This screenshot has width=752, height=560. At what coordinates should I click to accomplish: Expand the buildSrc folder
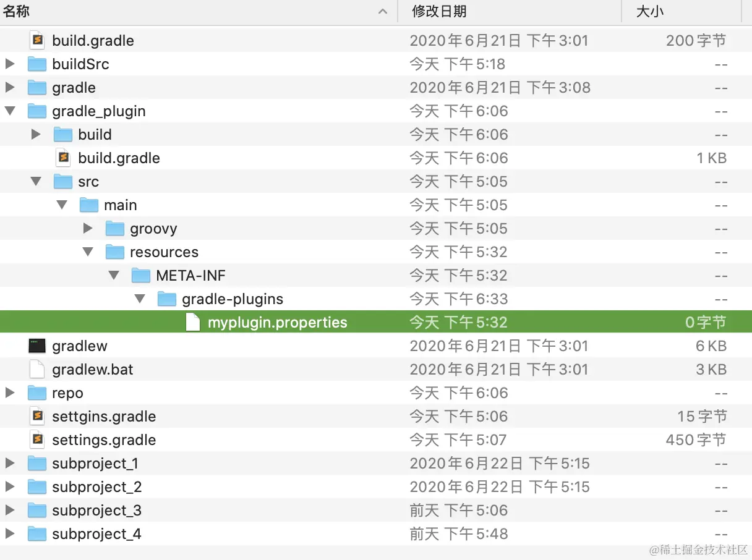tap(11, 64)
